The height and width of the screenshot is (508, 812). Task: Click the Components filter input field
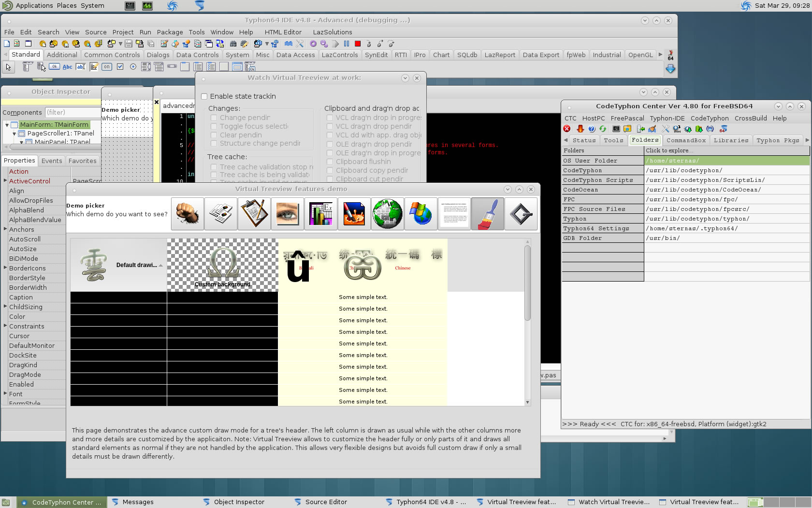point(72,112)
